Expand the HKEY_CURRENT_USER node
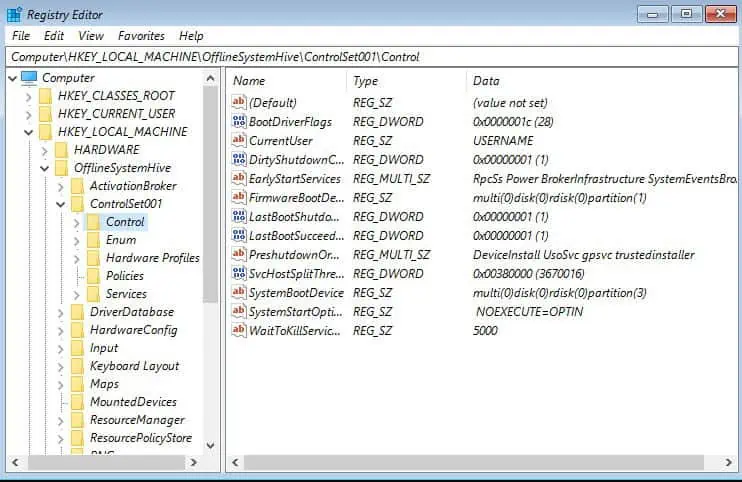Viewport: 742px width, 482px height. [28, 115]
